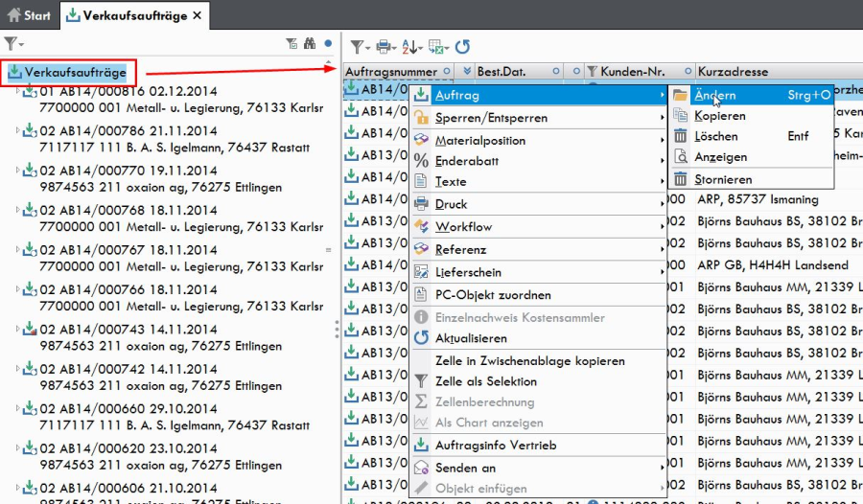This screenshot has height=504, width=863.
Task: Choose Ändern in Auftrag submenu
Action: [x=752, y=95]
